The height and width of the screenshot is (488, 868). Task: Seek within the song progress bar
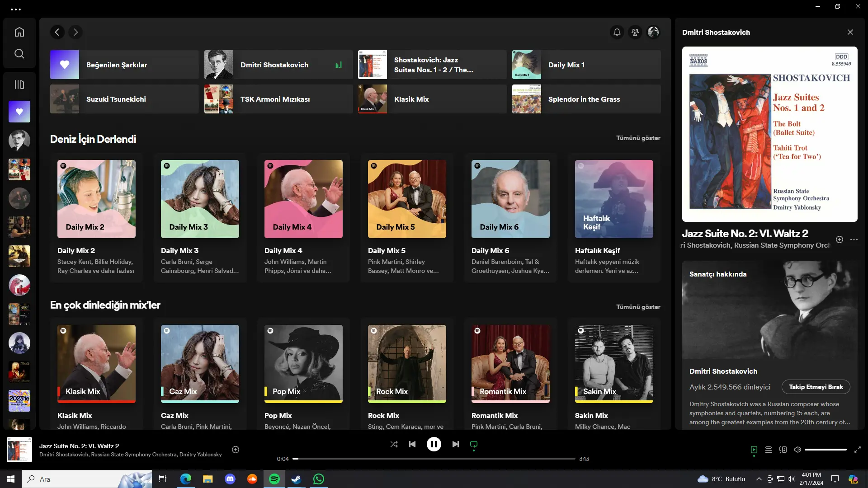(434, 459)
